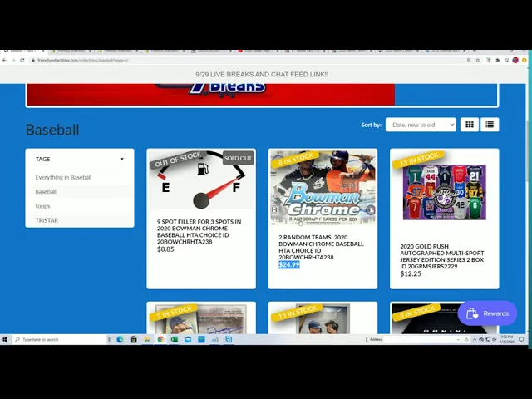532x399 pixels.
Task: Open the Panini 8 in stock thumbnail
Action: coord(445,318)
